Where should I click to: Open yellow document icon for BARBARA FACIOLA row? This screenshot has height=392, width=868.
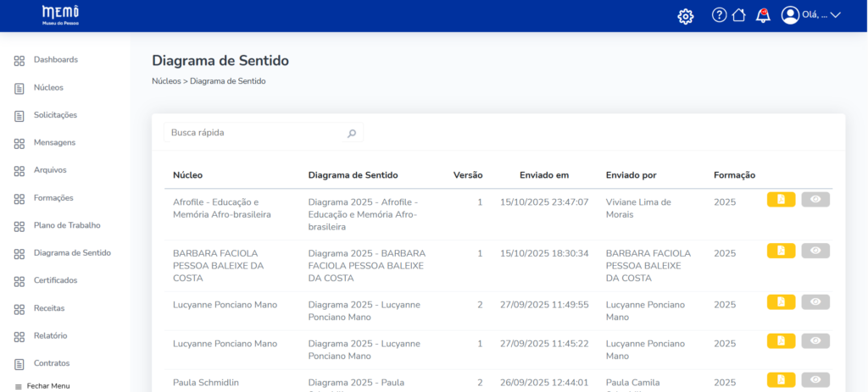click(781, 251)
